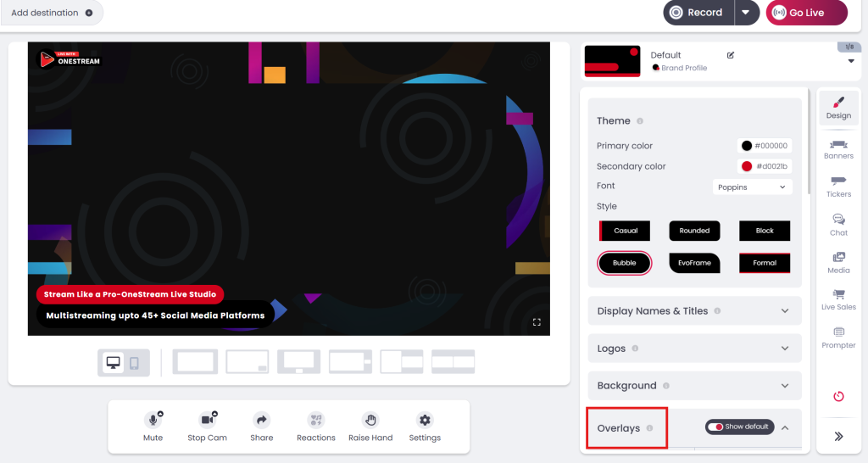Image resolution: width=868 pixels, height=463 pixels.
Task: Stop the camera
Action: [207, 421]
